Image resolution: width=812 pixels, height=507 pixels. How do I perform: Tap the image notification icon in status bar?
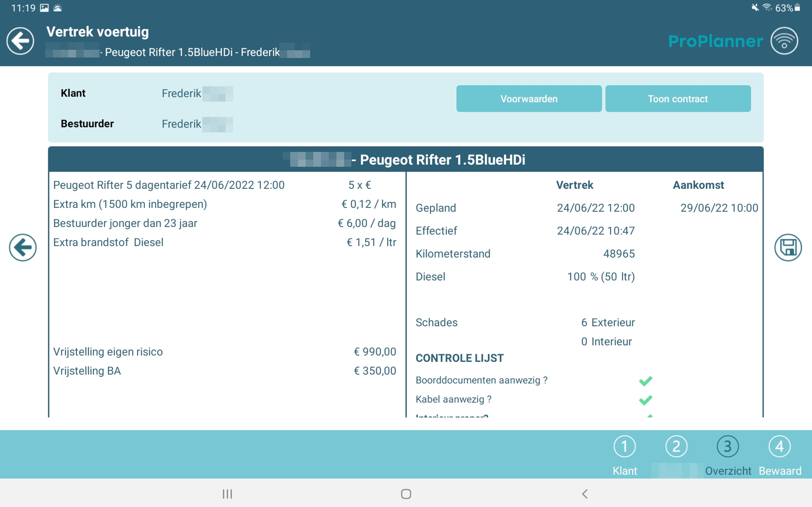tap(44, 8)
